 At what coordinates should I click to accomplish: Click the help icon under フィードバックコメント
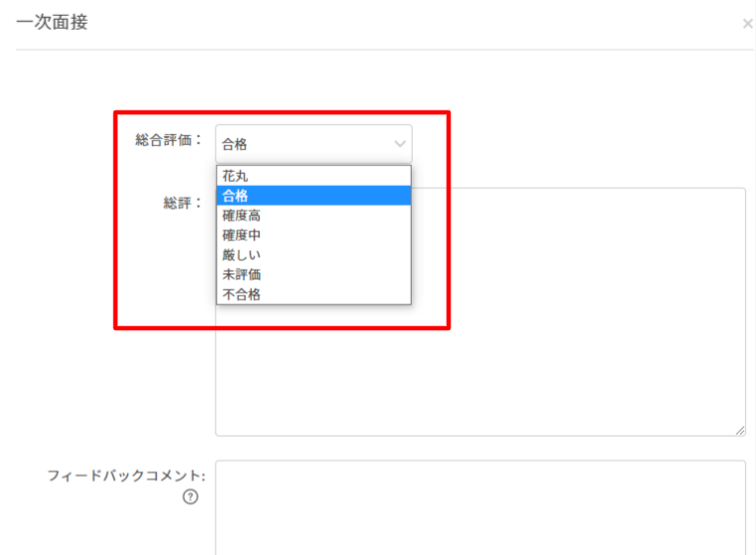point(188,497)
